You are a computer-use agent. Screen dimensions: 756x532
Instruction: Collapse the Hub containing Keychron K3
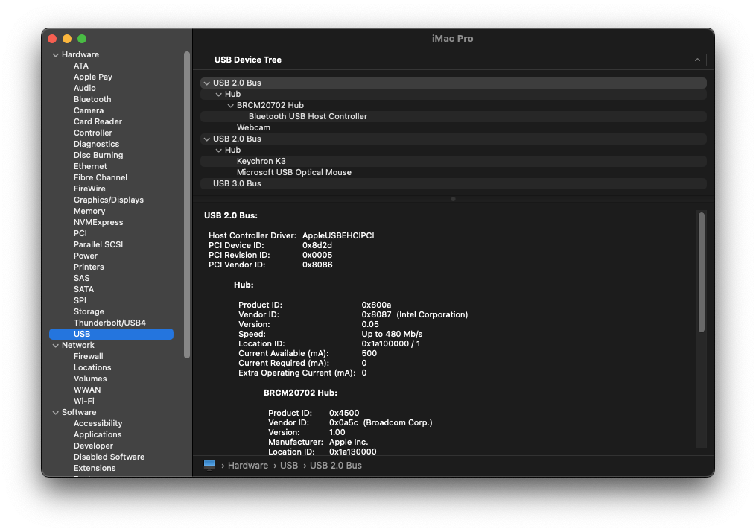click(x=218, y=151)
